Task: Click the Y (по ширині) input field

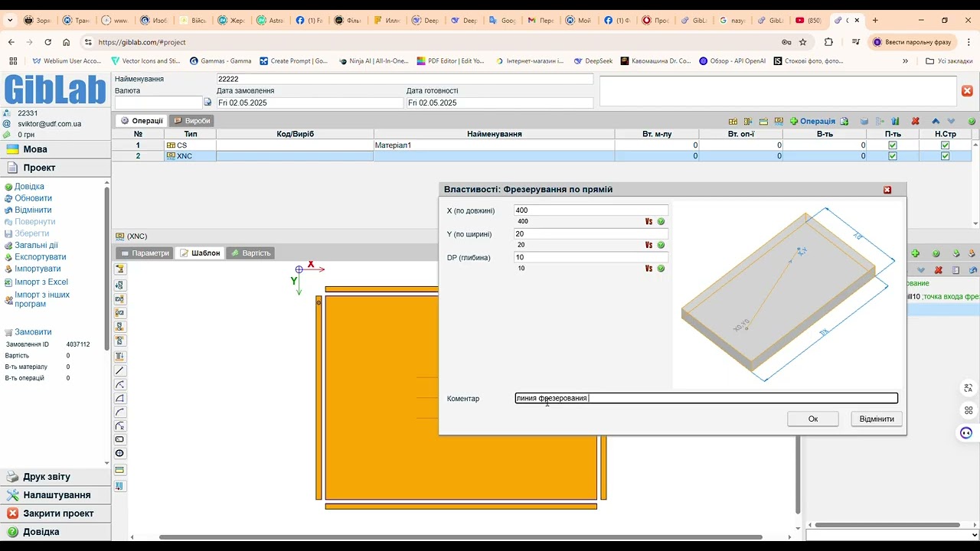Action: 591,234
